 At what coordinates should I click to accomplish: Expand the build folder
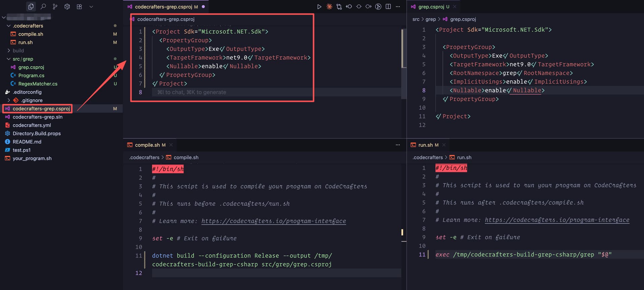click(18, 51)
